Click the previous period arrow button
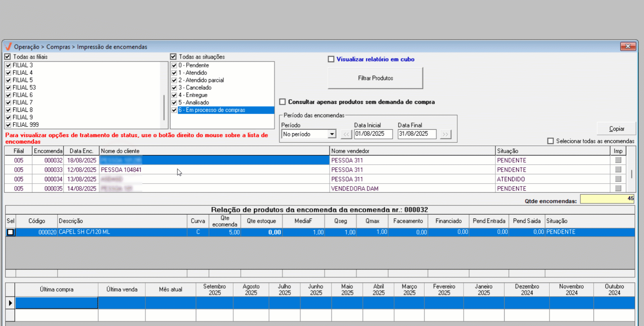 [346, 134]
